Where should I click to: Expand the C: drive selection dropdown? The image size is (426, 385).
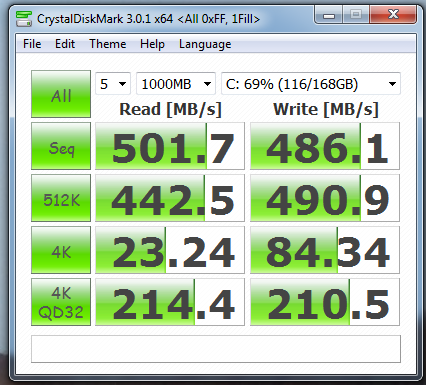click(311, 84)
